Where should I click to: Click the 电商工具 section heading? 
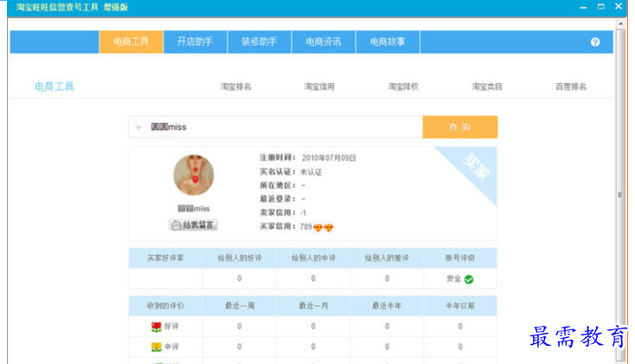pos(55,87)
